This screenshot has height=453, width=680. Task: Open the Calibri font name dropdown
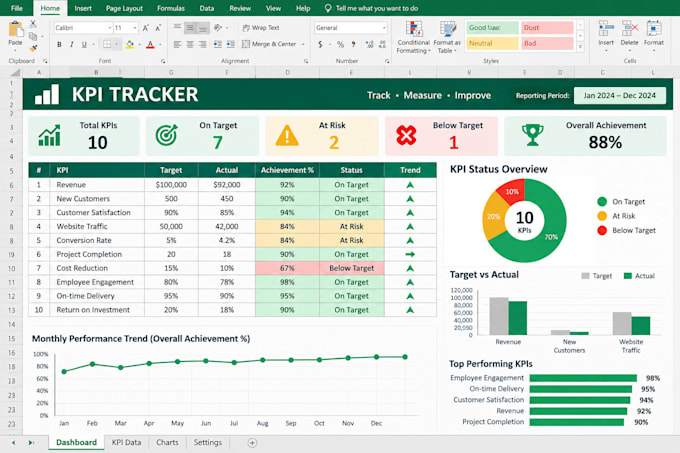(x=110, y=28)
